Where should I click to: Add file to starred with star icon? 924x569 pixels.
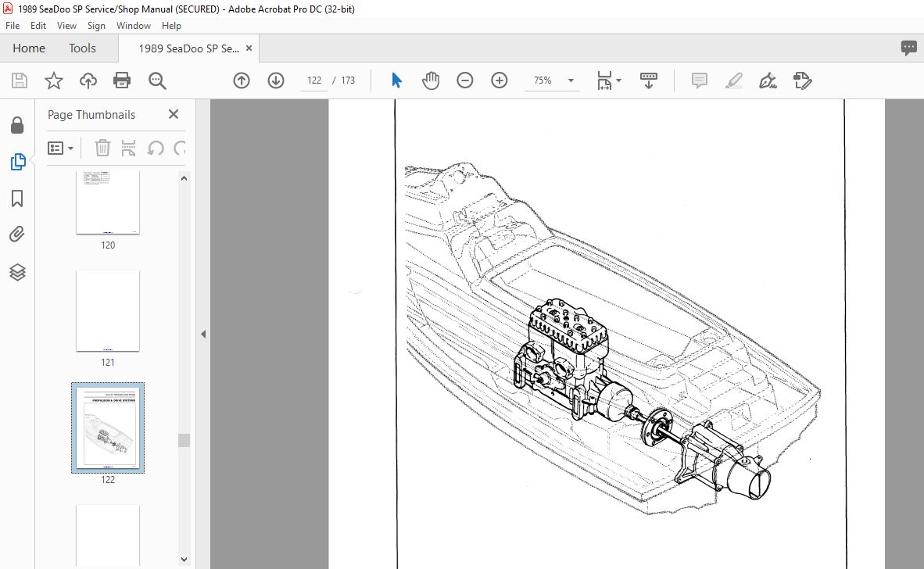(x=54, y=81)
